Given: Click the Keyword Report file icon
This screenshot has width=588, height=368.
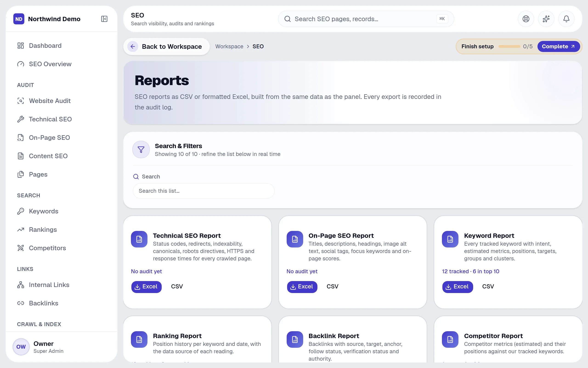Looking at the screenshot, I should click(450, 239).
